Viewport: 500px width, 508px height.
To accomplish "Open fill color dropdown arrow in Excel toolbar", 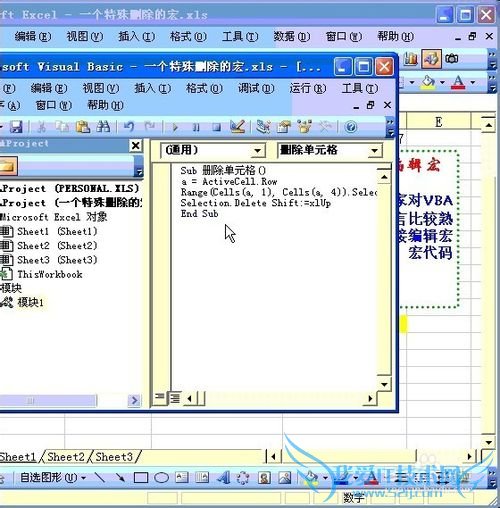I will [442, 82].
